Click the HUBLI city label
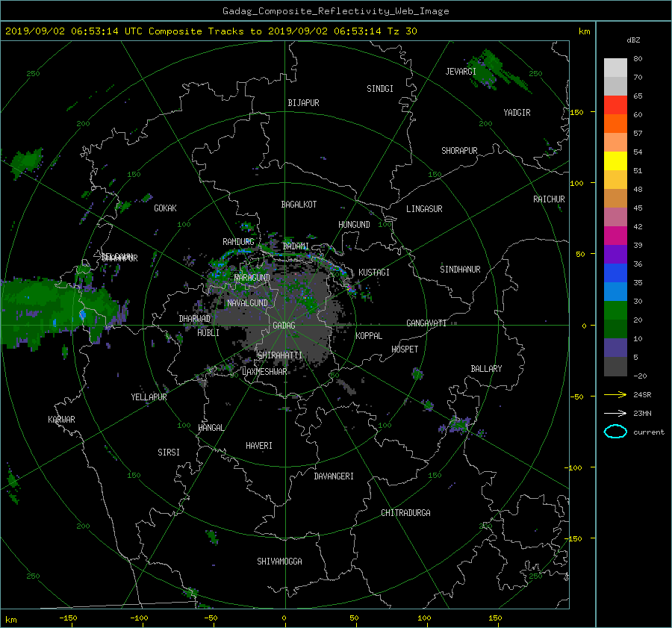 click(x=208, y=333)
